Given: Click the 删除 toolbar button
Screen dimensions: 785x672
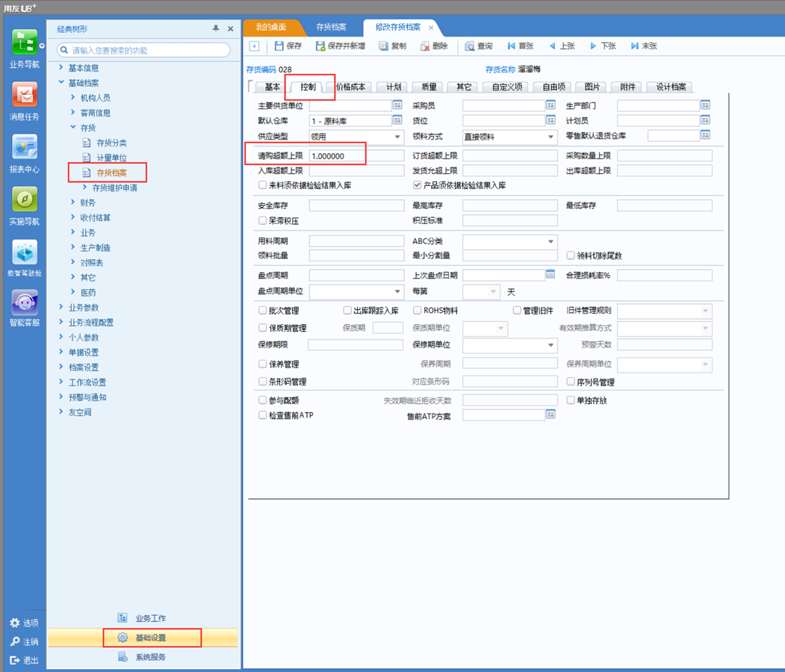Looking at the screenshot, I should (x=434, y=46).
